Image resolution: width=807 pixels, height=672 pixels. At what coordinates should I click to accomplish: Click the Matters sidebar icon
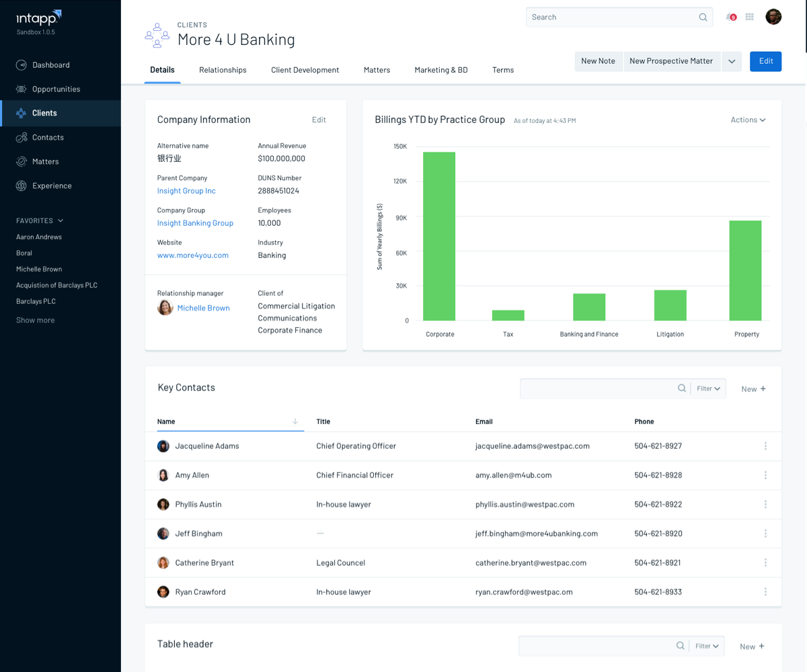[x=21, y=162]
